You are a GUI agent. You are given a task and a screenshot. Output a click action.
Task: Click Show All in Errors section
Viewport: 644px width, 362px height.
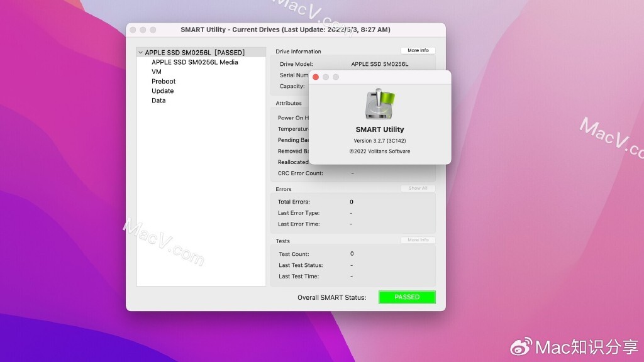click(x=418, y=188)
